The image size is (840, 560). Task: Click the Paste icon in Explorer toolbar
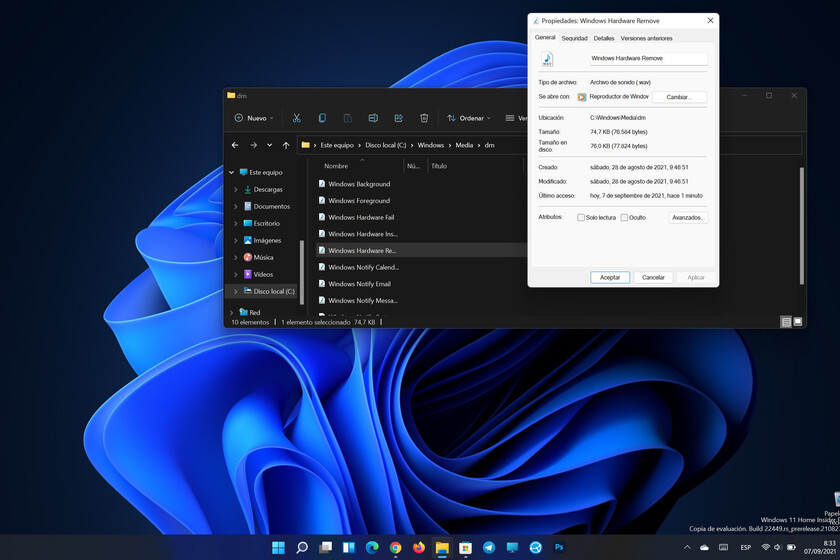(x=347, y=118)
